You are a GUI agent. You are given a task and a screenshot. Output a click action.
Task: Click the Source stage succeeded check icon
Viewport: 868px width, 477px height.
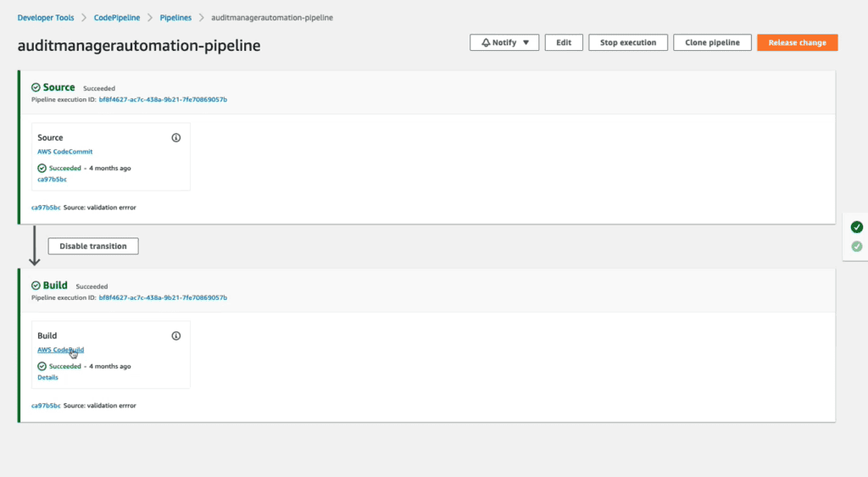point(36,87)
